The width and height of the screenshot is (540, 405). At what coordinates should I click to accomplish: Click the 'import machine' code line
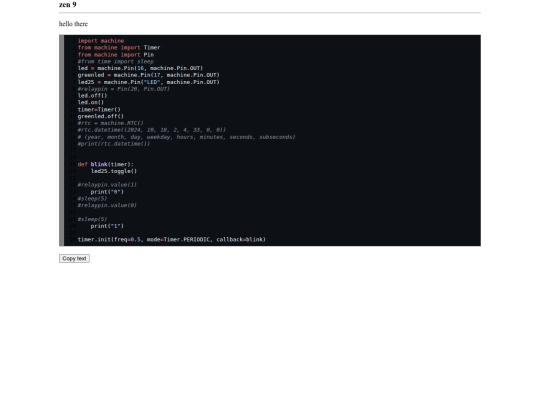[x=101, y=41]
